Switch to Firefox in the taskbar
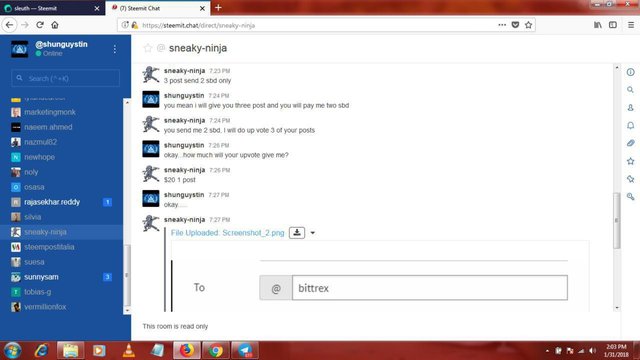 coord(187,351)
